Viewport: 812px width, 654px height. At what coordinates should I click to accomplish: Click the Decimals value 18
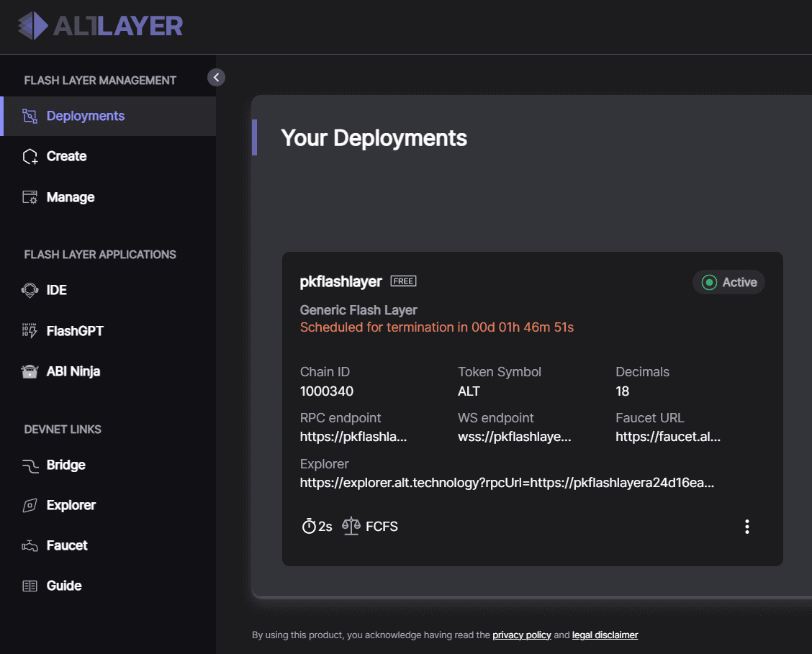623,391
